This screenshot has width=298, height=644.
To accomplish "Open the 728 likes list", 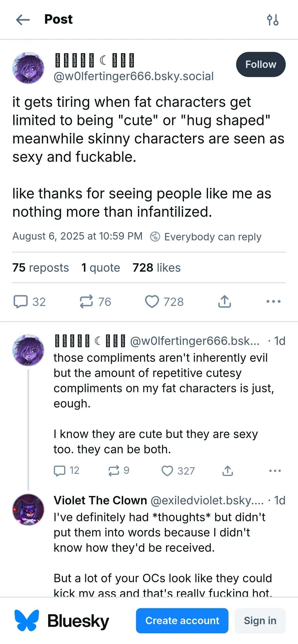I will (156, 268).
